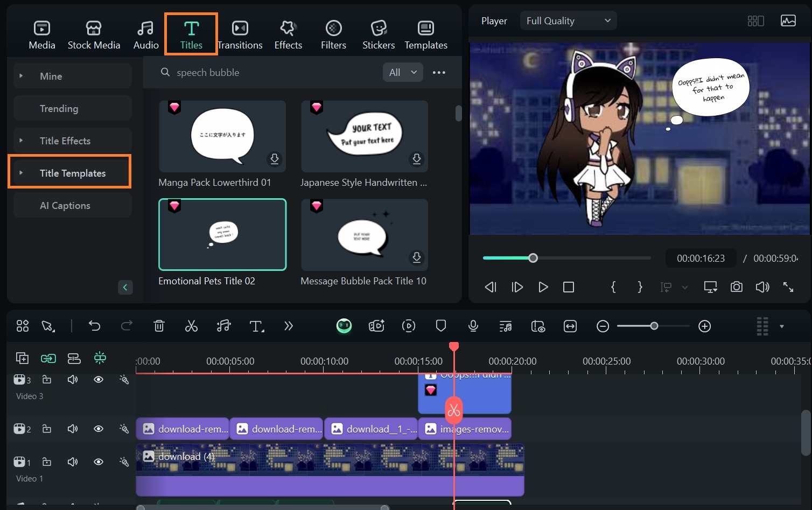Set the mark in point

[x=613, y=287]
